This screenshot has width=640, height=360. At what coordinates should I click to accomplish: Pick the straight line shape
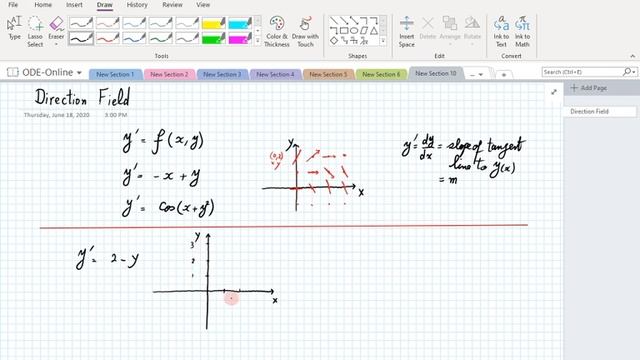[334, 20]
